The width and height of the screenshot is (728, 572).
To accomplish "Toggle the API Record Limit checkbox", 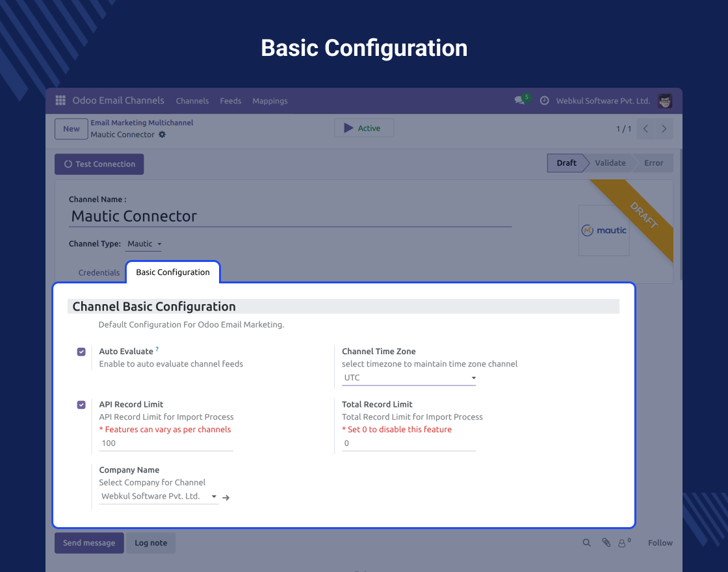I will coord(81,404).
